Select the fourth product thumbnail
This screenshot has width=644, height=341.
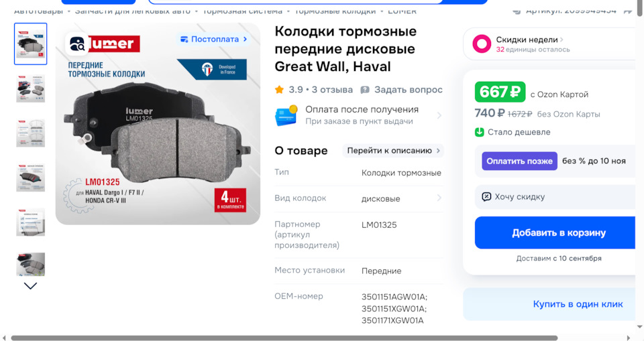pos(30,178)
